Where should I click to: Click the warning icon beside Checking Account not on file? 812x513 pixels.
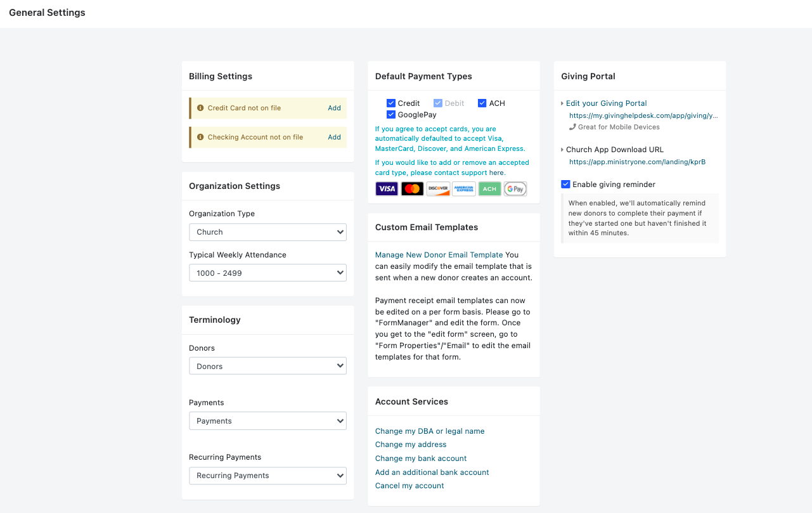pyautogui.click(x=200, y=137)
